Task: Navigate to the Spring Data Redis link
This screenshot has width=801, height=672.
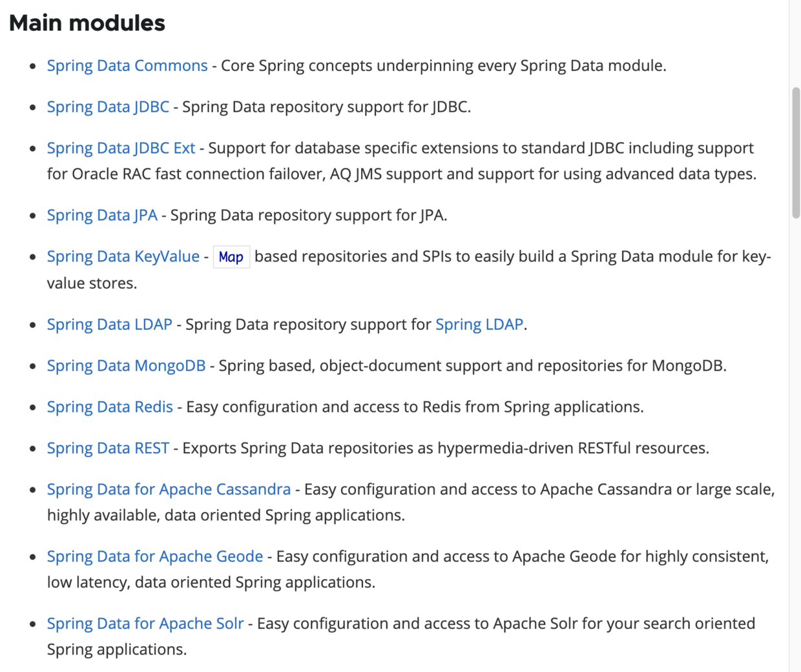Action: [110, 407]
